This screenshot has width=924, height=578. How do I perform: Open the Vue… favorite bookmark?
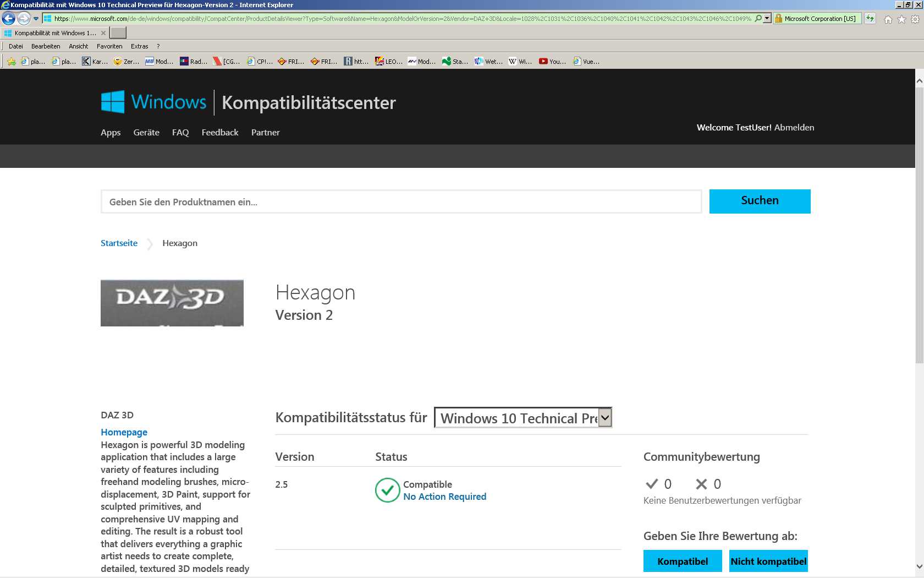click(x=586, y=62)
